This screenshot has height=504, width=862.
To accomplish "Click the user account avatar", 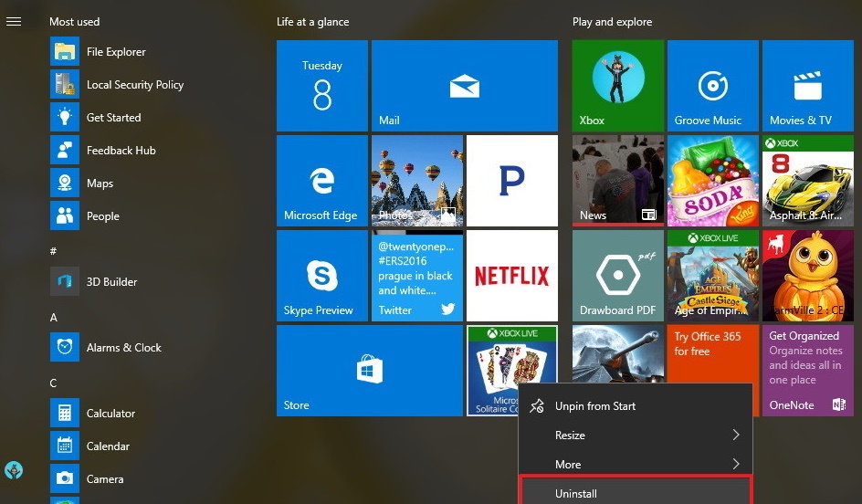I will [14, 470].
